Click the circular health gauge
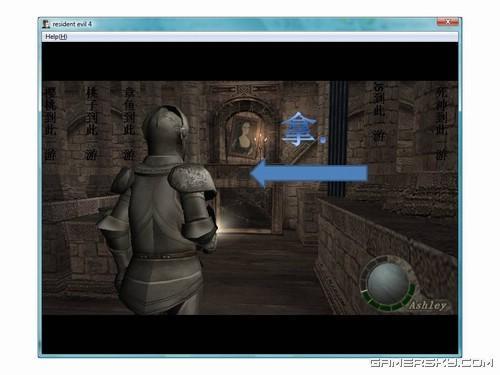The width and height of the screenshot is (500, 375). [x=388, y=283]
